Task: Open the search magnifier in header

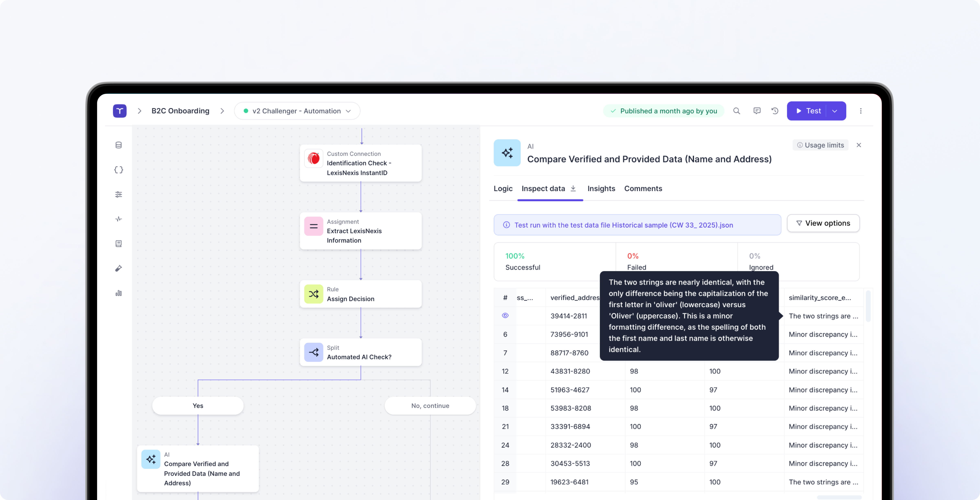Action: pos(736,111)
